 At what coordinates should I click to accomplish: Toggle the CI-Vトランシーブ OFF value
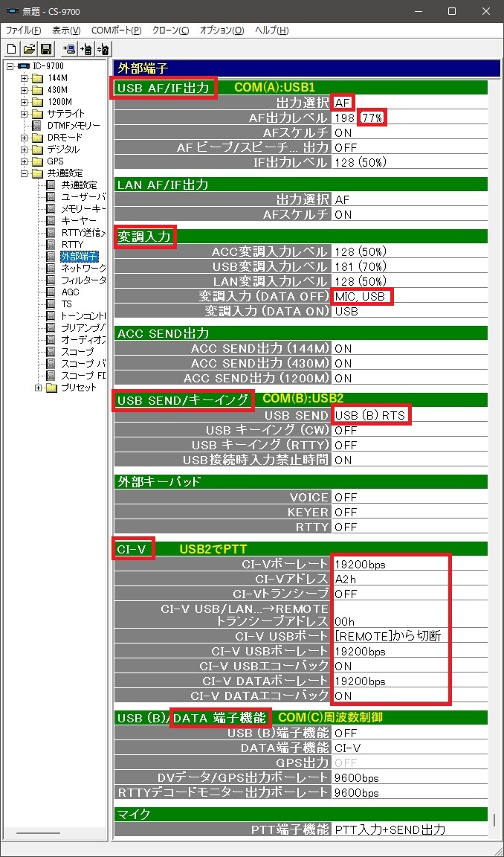point(346,594)
